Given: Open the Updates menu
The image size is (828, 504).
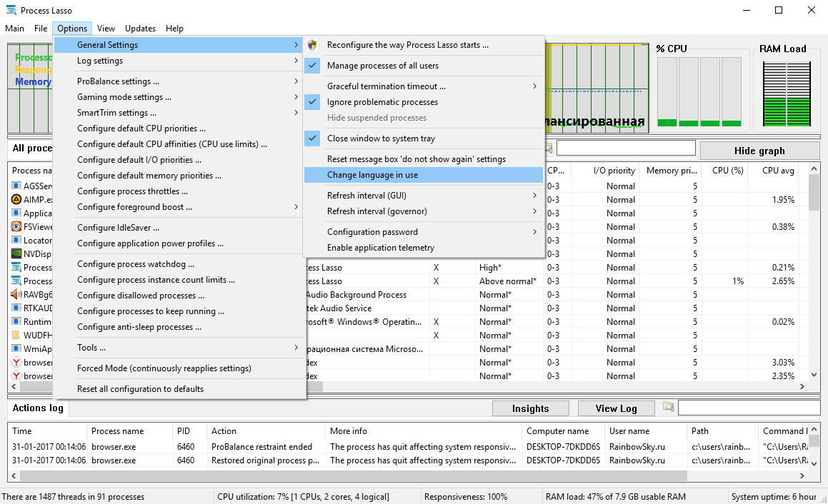Looking at the screenshot, I should click(x=140, y=29).
